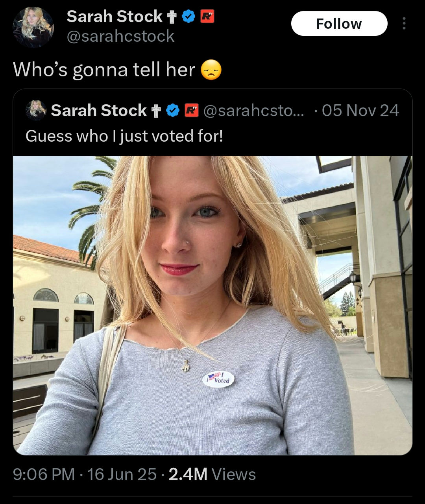Click the verified badge in quoted tweet
The image size is (425, 504).
173,111
